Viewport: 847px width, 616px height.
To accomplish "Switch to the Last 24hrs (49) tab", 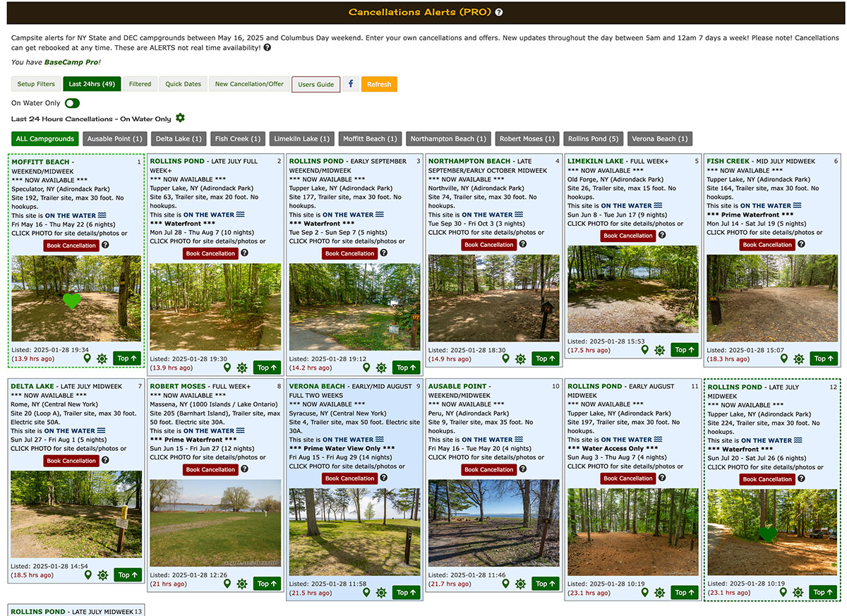I will pos(92,84).
